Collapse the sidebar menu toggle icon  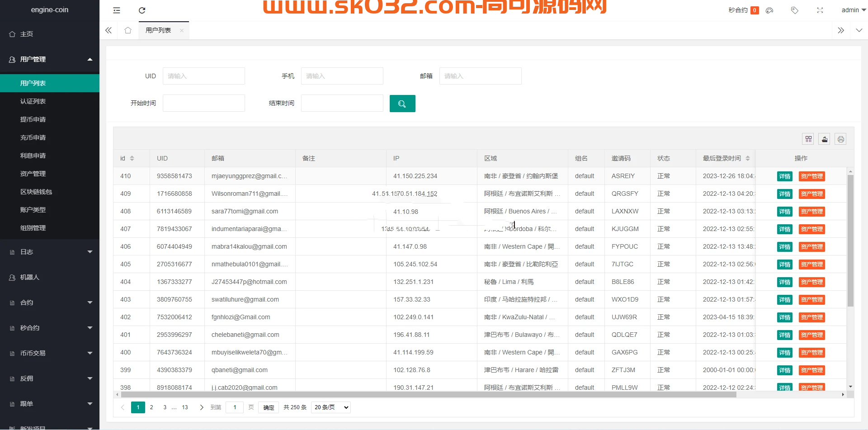pos(117,10)
